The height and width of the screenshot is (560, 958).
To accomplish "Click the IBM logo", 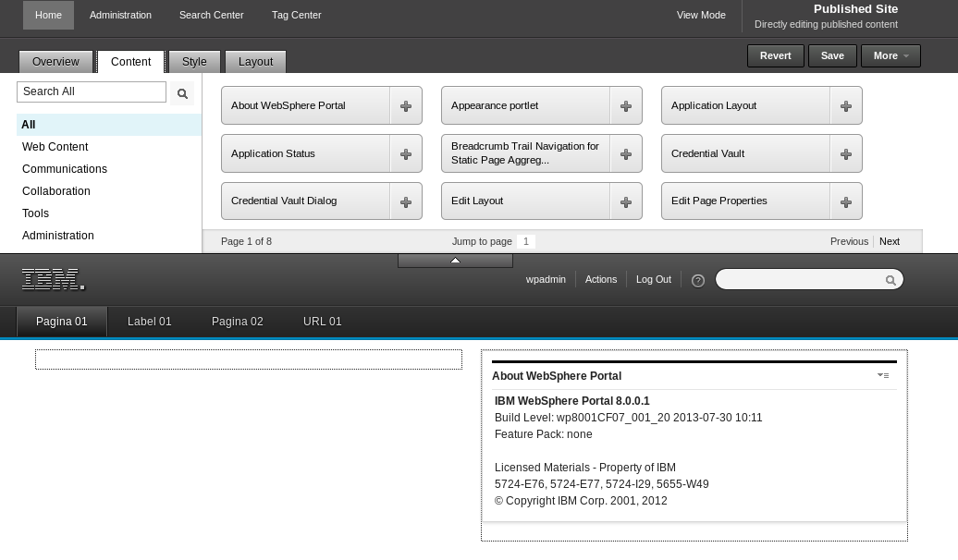I will pos(53,279).
